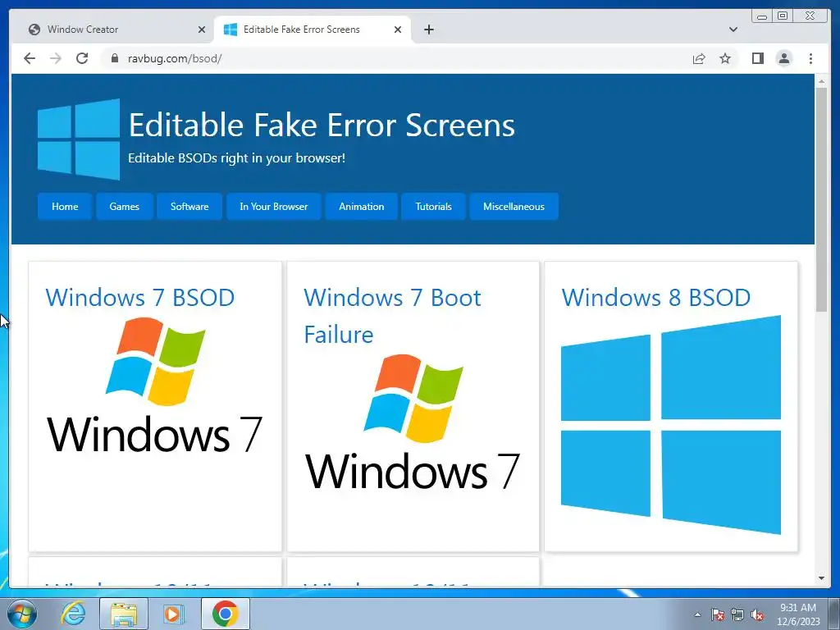Viewport: 840px width, 630px height.
Task: Click the vertical scrollbar thumb
Action: (x=821, y=199)
